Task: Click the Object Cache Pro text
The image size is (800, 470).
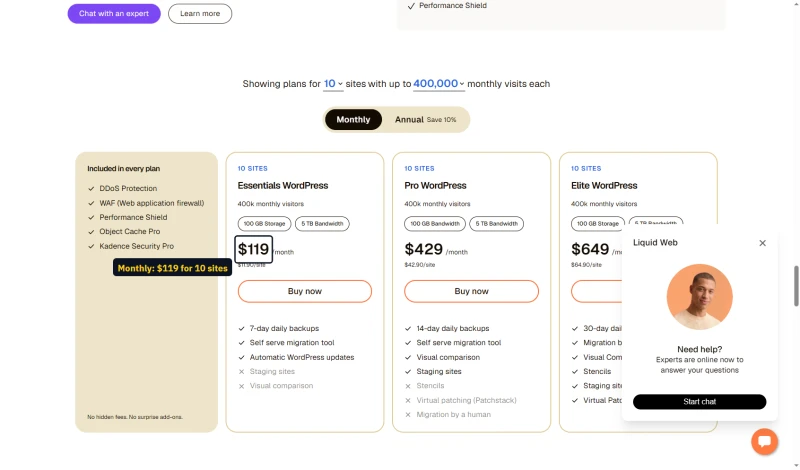Action: click(x=130, y=232)
